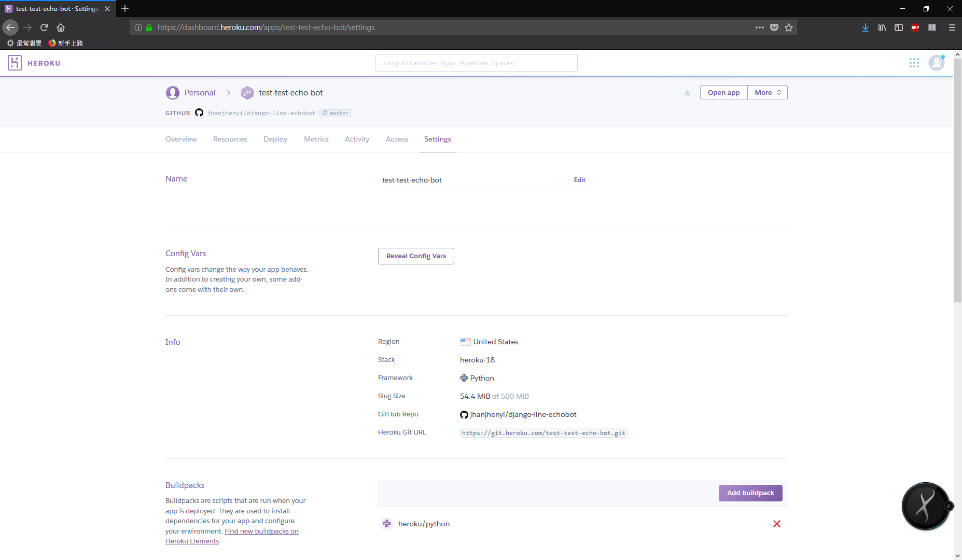Screen dimensions: 962x560
Task: Reload the page in the browser
Action: (44, 27)
